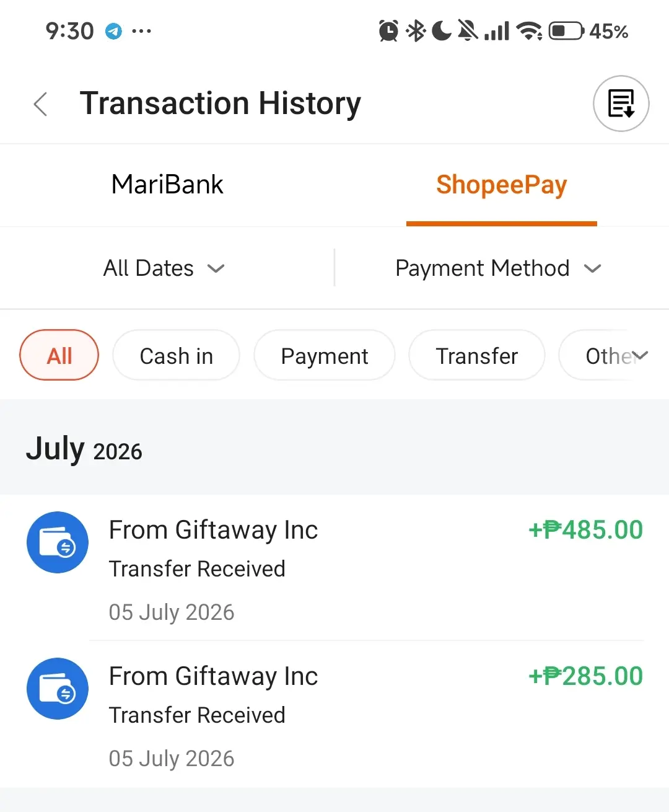Tap the battery status icon
Screen dimensions: 669x812
tap(566, 30)
